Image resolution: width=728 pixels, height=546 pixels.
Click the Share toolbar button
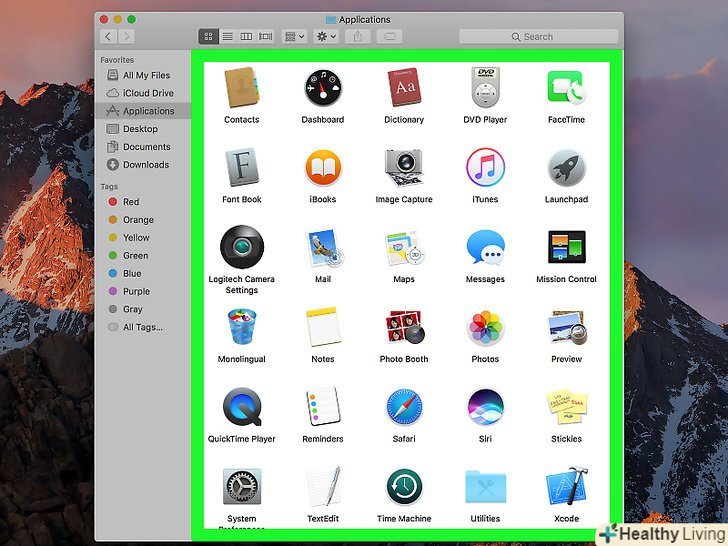pos(358,36)
